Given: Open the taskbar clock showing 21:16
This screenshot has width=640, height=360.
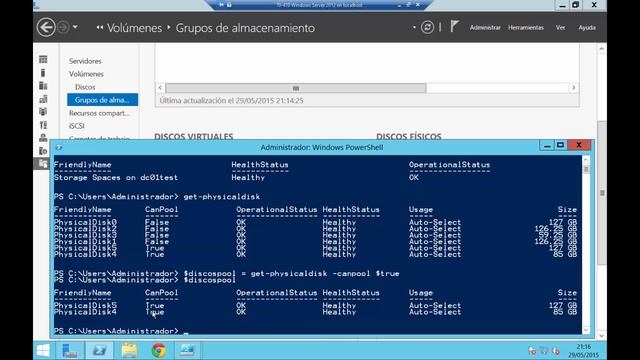Looking at the screenshot, I should pos(583,351).
